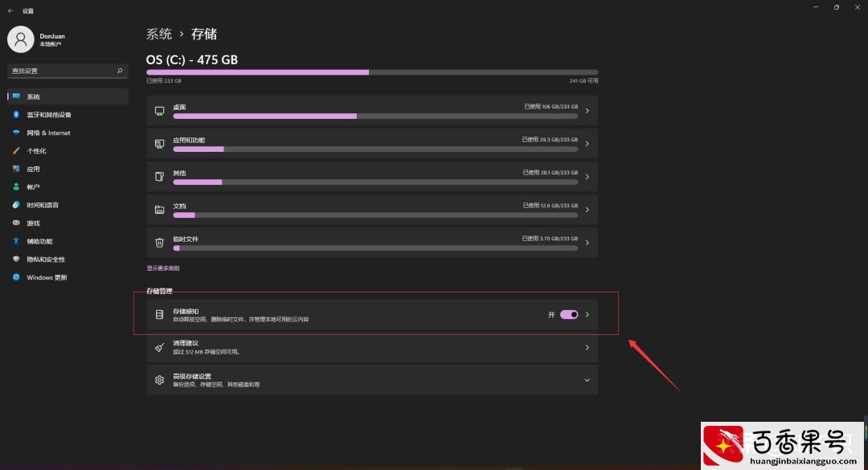This screenshot has width=868, height=470.
Task: Open 清理建议 page chevron
Action: tap(588, 348)
